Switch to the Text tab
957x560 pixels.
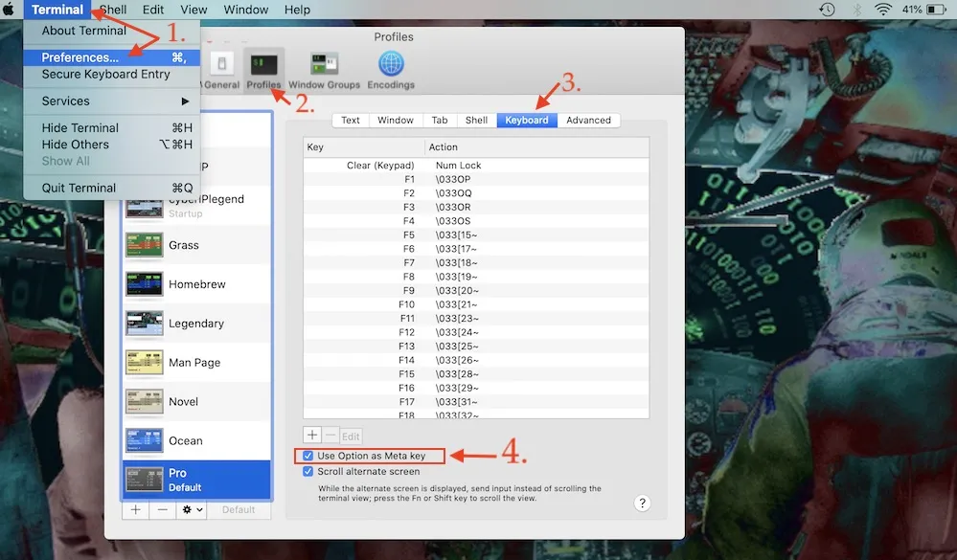click(x=351, y=121)
